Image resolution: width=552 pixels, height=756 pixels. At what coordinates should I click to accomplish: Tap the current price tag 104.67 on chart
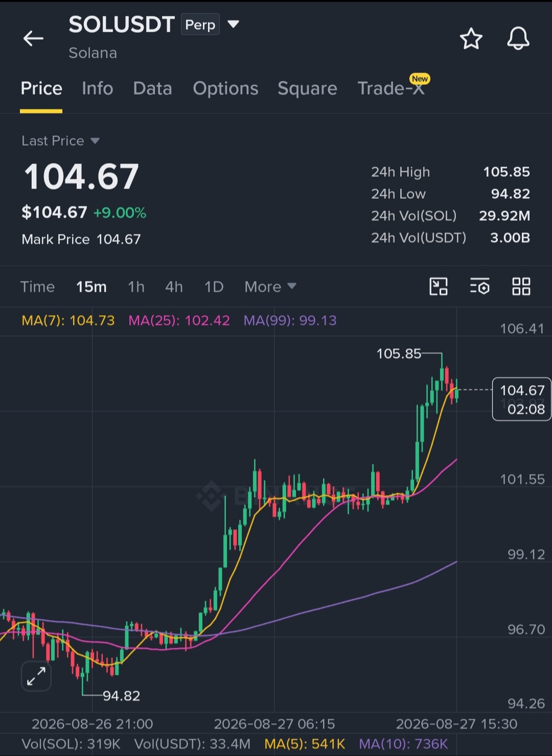pyautogui.click(x=522, y=399)
